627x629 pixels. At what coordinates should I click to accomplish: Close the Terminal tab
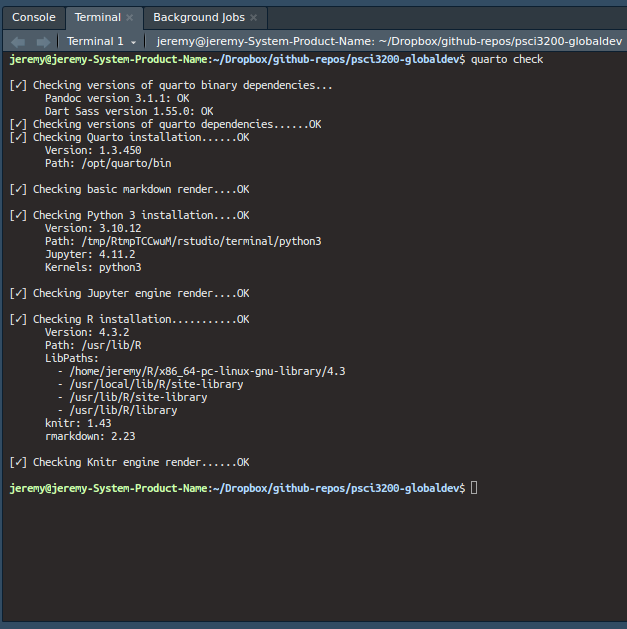pyautogui.click(x=130, y=18)
